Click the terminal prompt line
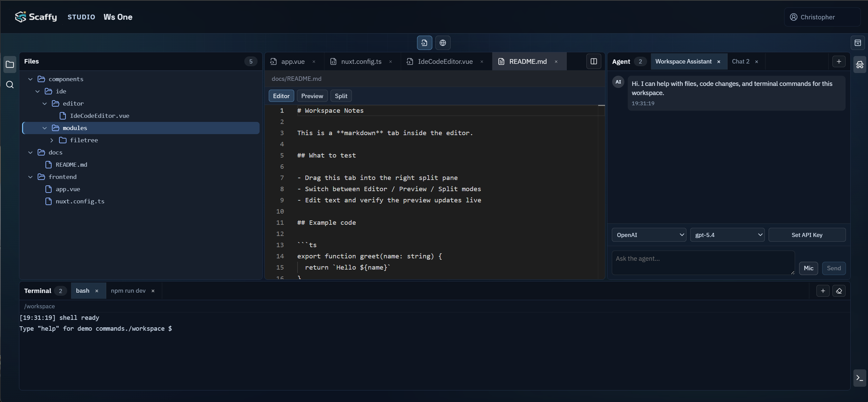868x402 pixels. coord(96,329)
